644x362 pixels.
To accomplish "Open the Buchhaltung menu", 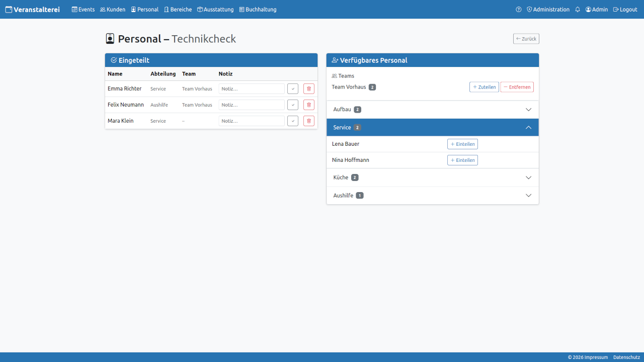I will coord(258,10).
